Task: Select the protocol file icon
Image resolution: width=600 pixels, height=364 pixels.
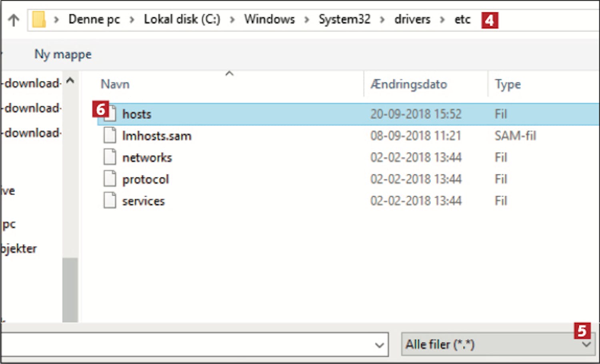Action: (110, 179)
